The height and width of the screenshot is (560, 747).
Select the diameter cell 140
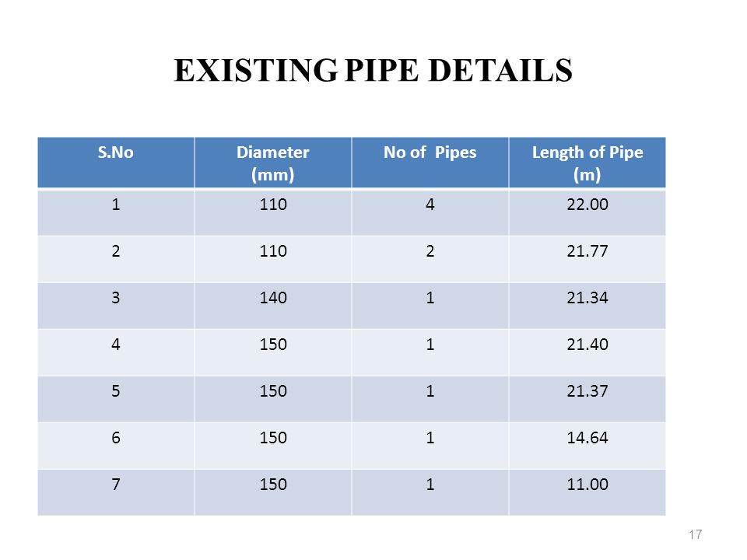tap(273, 306)
